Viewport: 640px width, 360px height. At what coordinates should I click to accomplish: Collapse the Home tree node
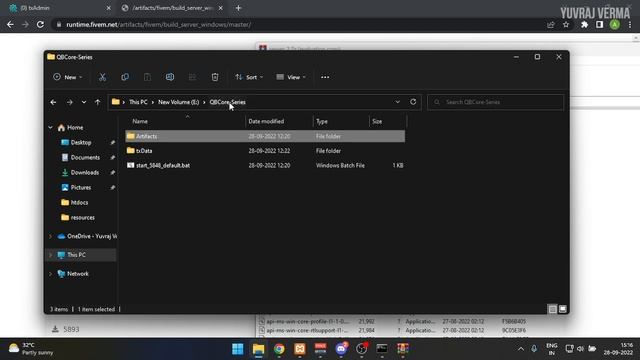tap(51, 128)
